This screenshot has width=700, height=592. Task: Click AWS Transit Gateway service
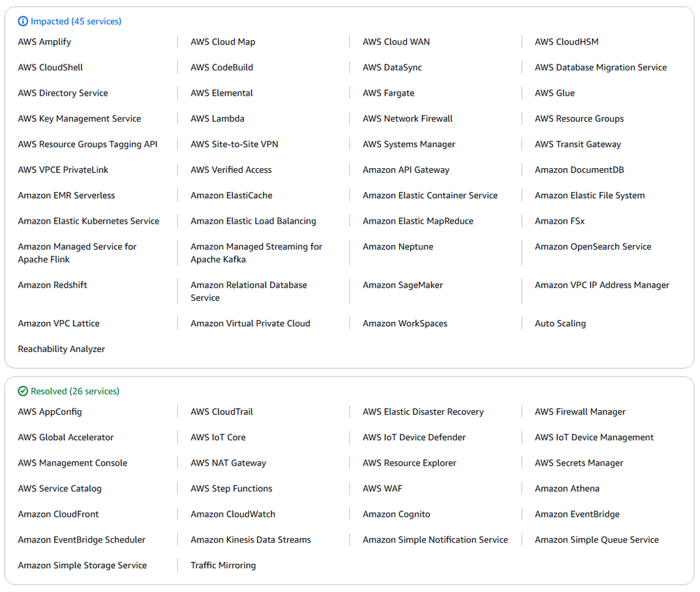pyautogui.click(x=578, y=144)
